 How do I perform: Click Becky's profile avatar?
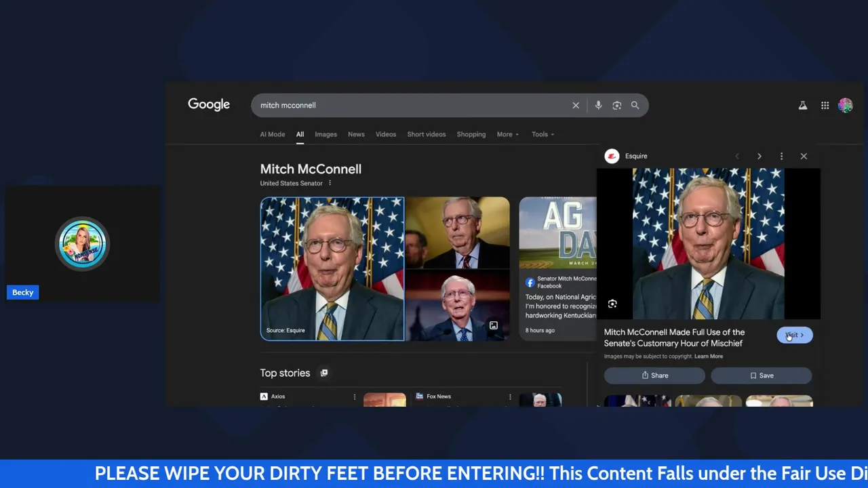(x=83, y=243)
